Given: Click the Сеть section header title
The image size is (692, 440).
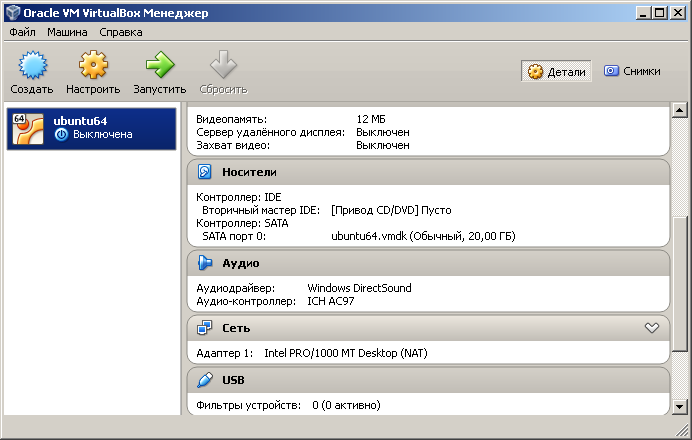Looking at the screenshot, I should pos(236,328).
